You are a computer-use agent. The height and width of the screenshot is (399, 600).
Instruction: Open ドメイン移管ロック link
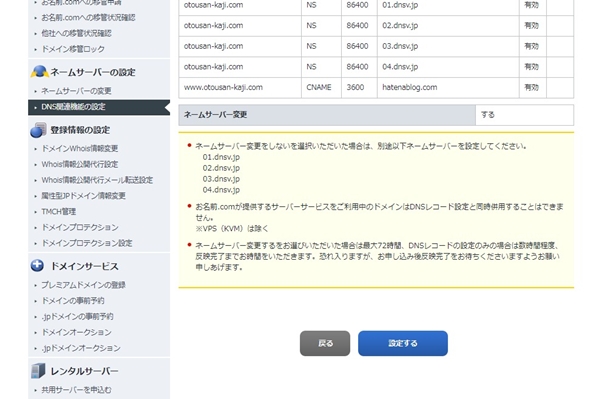73,49
